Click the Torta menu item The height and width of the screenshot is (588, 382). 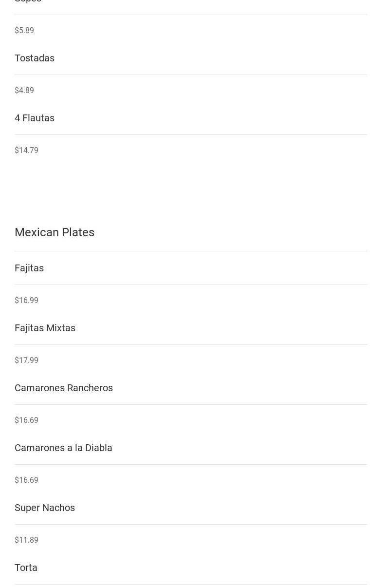coord(26,568)
